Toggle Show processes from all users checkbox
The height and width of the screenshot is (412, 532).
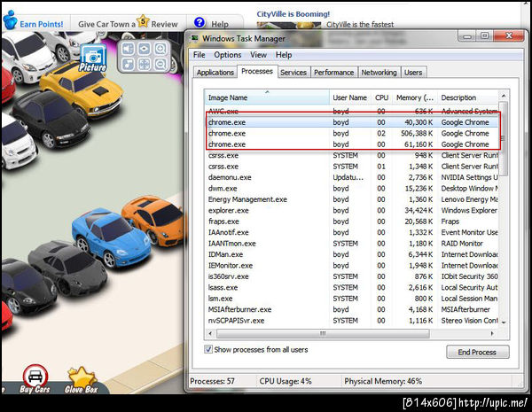[208, 349]
